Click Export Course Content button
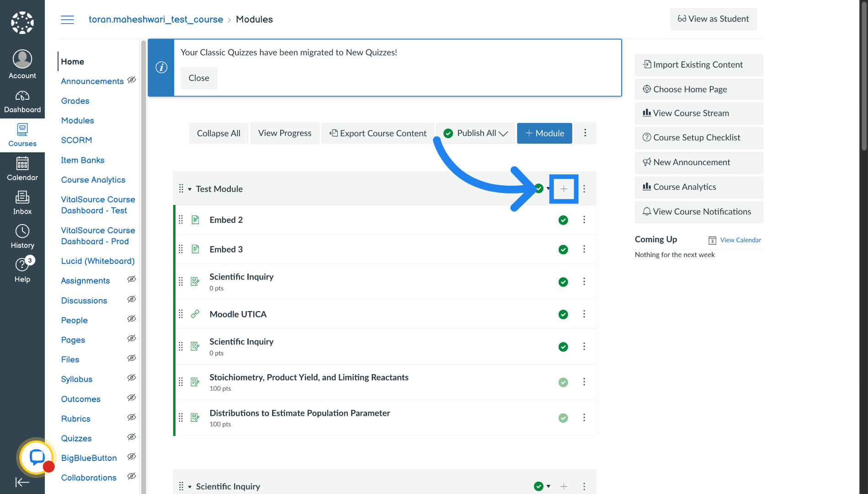Image resolution: width=868 pixels, height=494 pixels. [x=378, y=133]
